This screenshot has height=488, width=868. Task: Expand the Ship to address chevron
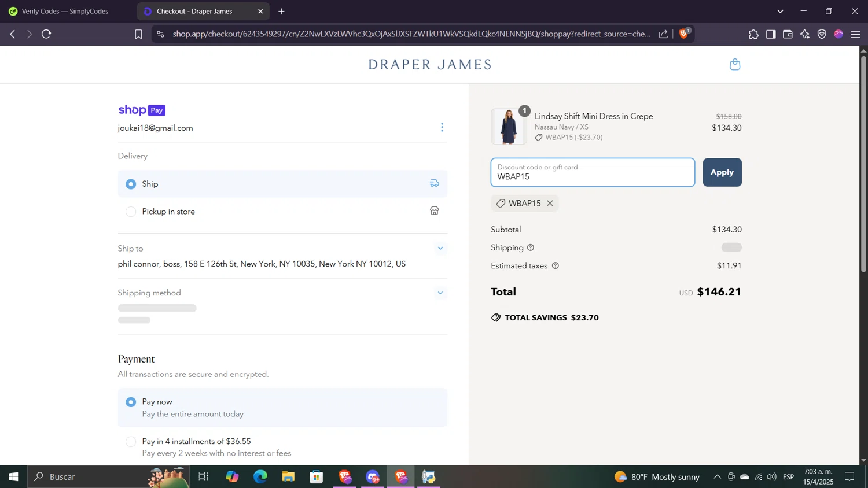pos(440,248)
